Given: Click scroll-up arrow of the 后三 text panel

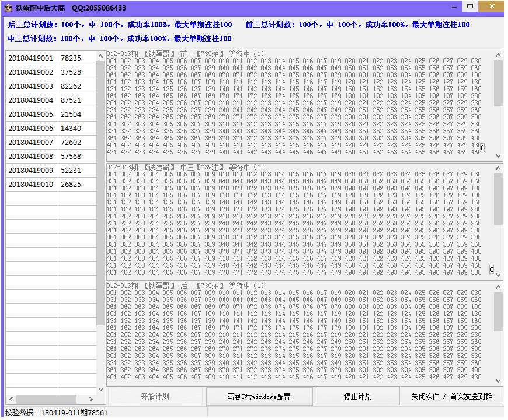Looking at the screenshot, I should click(498, 287).
